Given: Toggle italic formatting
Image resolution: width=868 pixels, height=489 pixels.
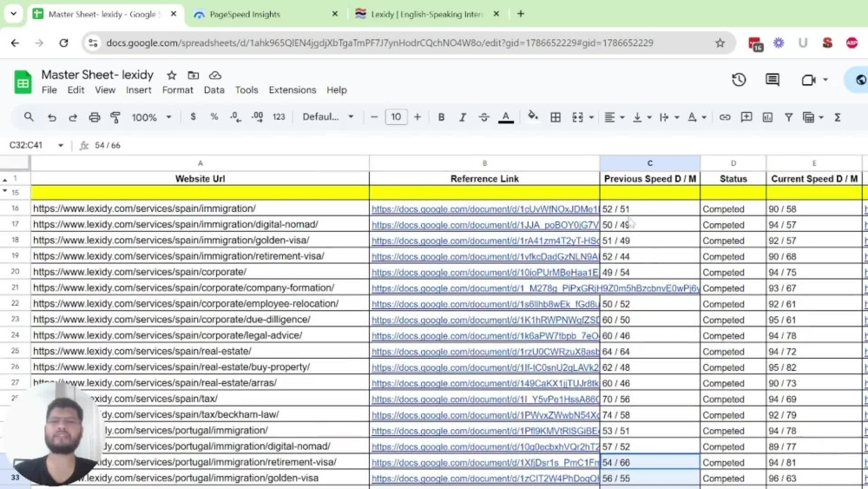Looking at the screenshot, I should tap(463, 117).
